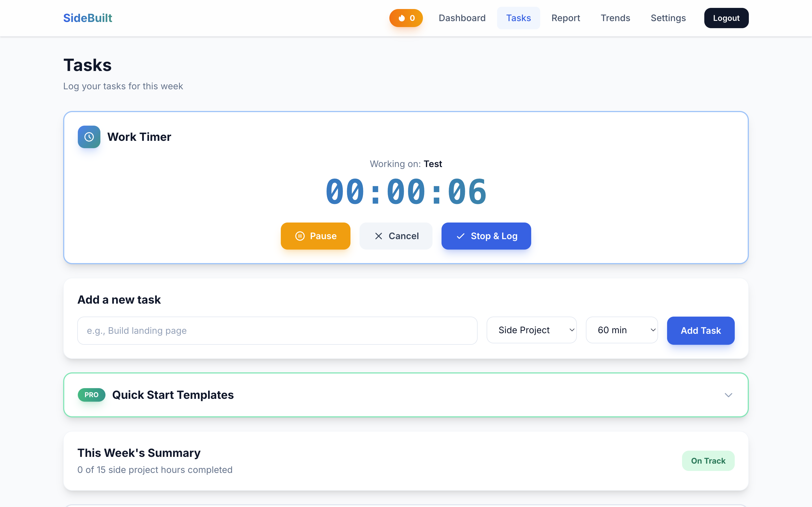Open the Side Project category dropdown
This screenshot has width=812, height=507.
[x=531, y=330]
